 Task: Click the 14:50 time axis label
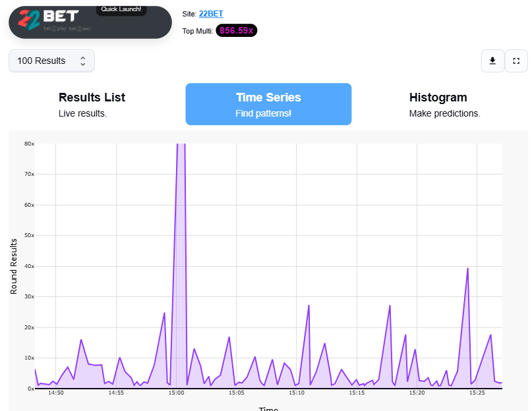[x=56, y=393]
